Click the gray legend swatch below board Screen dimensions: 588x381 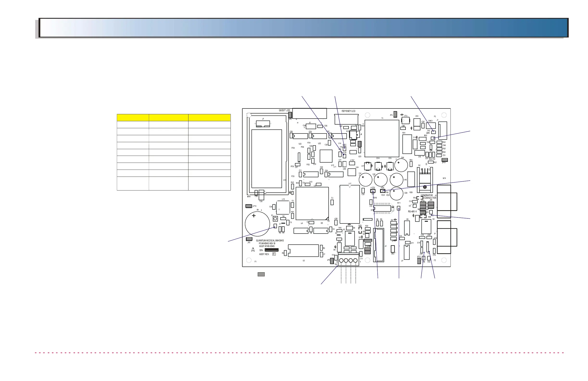coord(261,274)
